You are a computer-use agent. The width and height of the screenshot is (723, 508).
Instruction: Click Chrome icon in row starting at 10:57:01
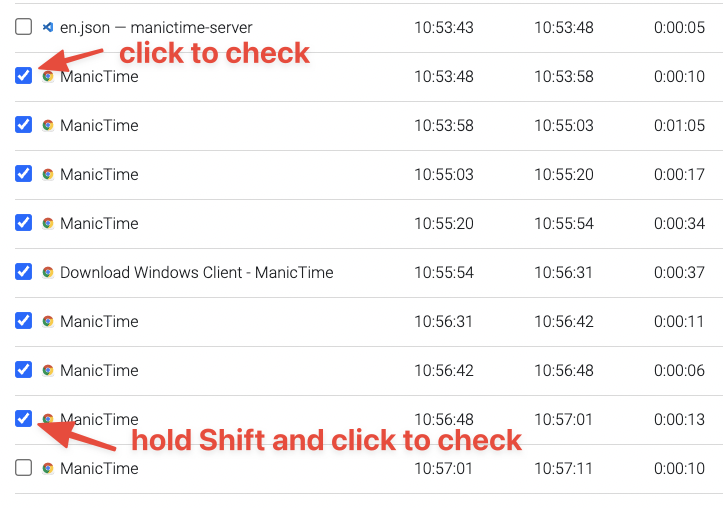(47, 468)
